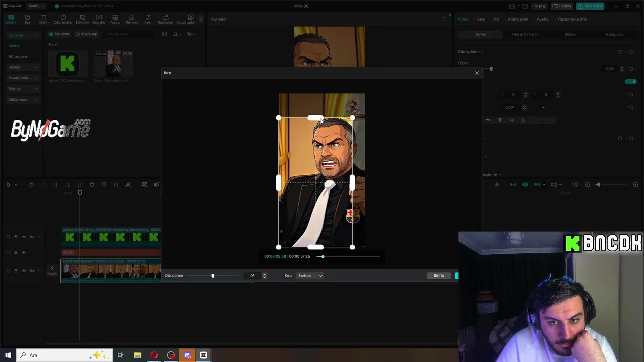Open the Serbest crop ratio dropdown
644x362 pixels.
310,276
